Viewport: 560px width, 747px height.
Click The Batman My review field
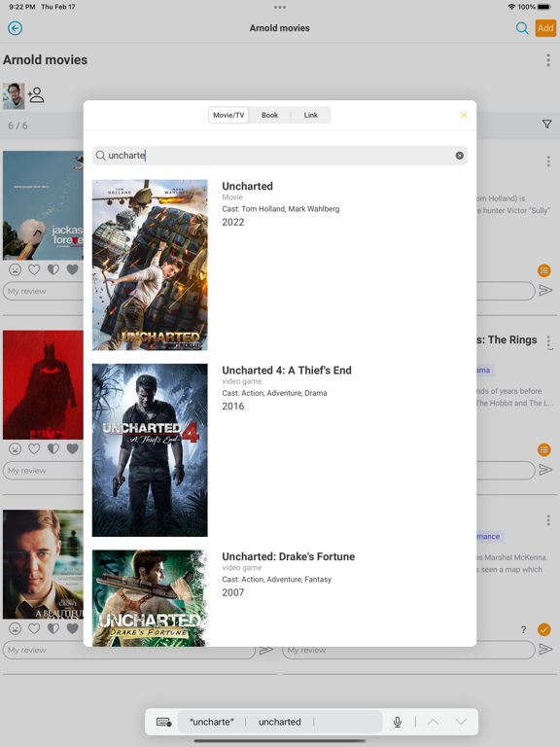pos(44,470)
